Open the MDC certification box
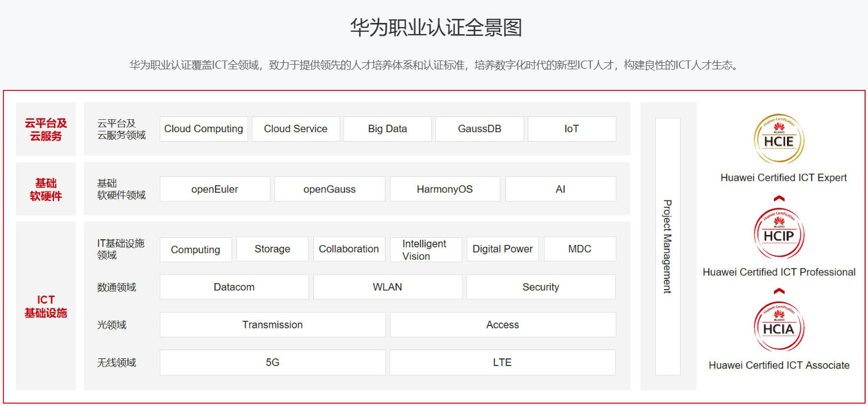The image size is (868, 406). pos(580,249)
